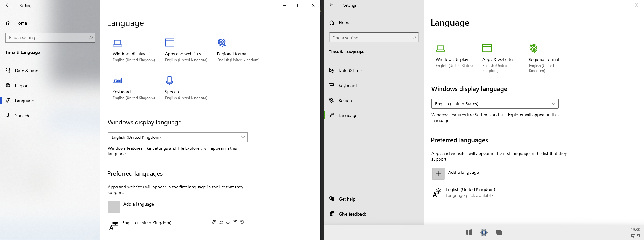Click 'Preferred languages' heading in left window
The width and height of the screenshot is (644, 240).
[135, 173]
